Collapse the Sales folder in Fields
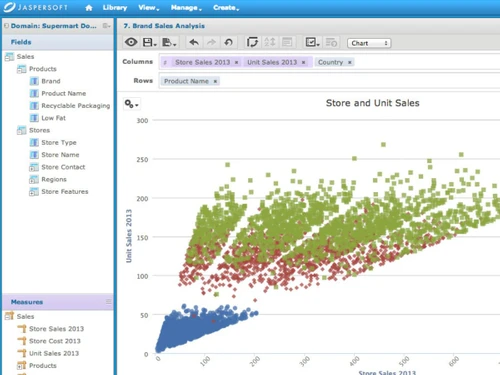The height and width of the screenshot is (375, 500). click(9, 57)
